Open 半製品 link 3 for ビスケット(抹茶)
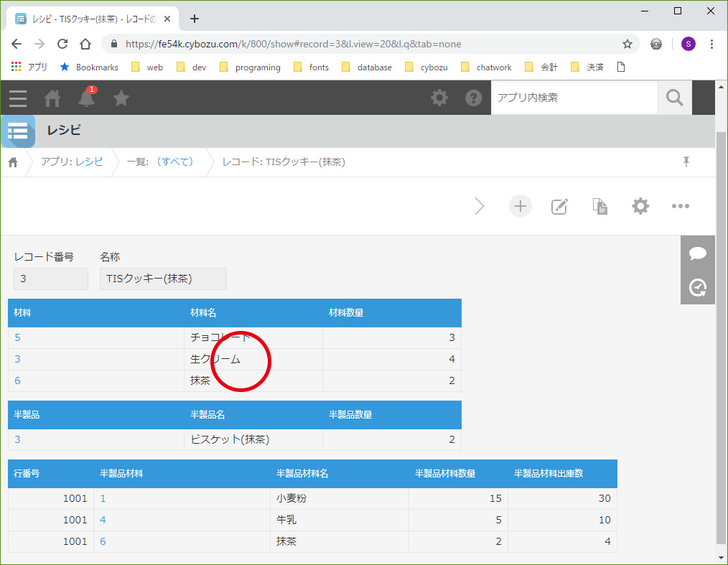The width and height of the screenshot is (728, 565). (17, 439)
